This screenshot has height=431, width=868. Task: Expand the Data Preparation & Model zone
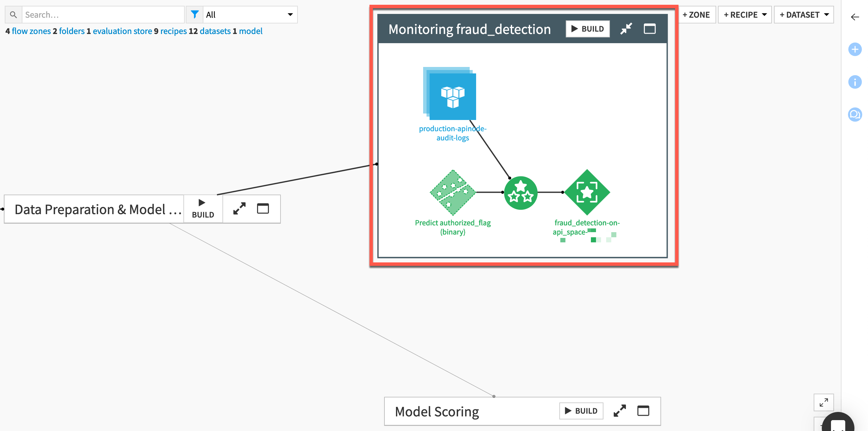point(239,209)
